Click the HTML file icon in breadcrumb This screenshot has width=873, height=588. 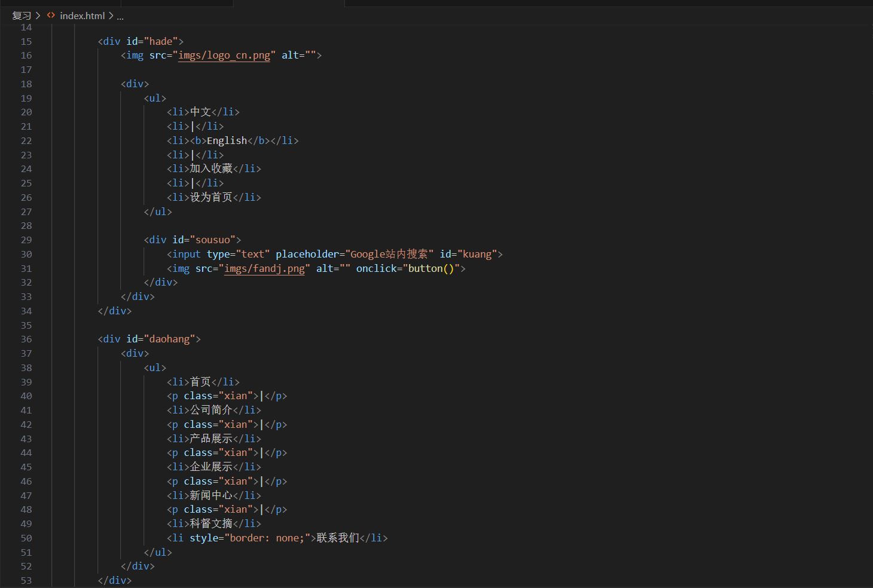[51, 16]
